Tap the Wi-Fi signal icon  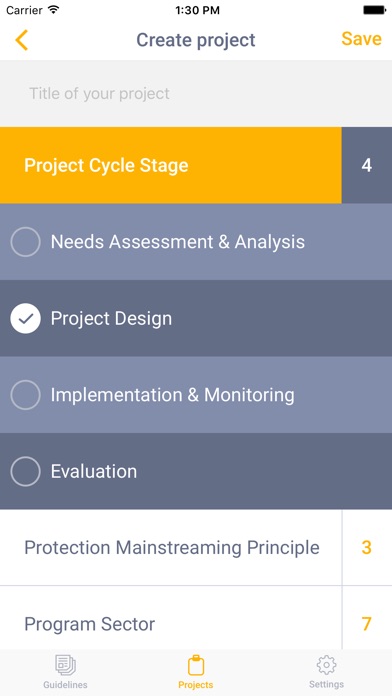pos(54,10)
